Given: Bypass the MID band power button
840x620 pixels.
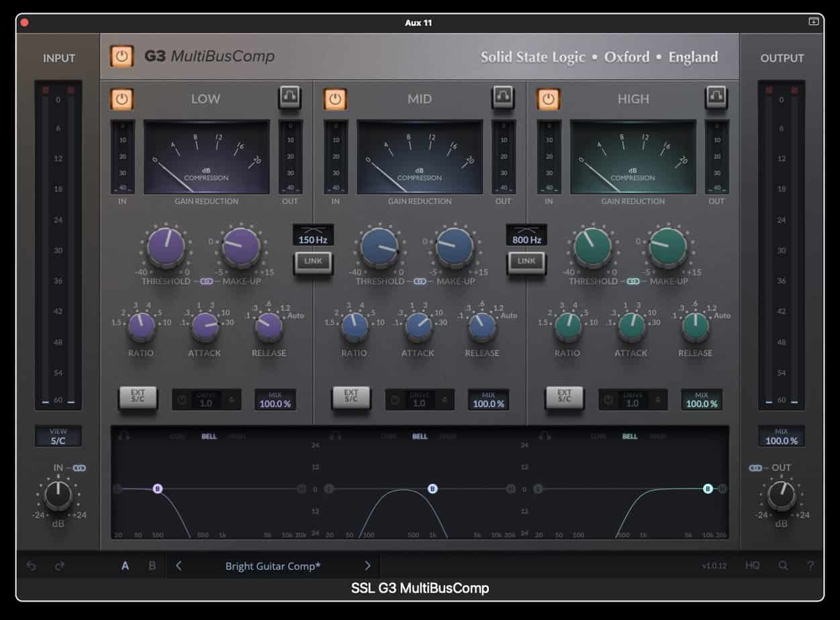Looking at the screenshot, I should pyautogui.click(x=335, y=99).
